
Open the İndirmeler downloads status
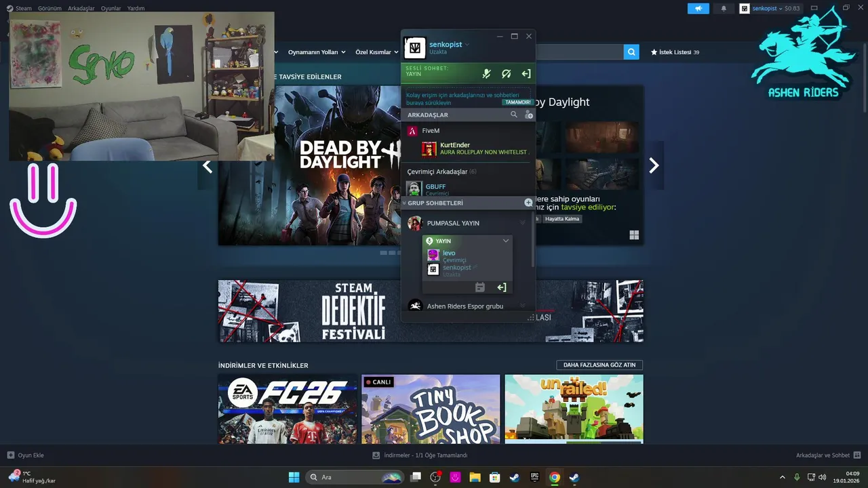(420, 455)
